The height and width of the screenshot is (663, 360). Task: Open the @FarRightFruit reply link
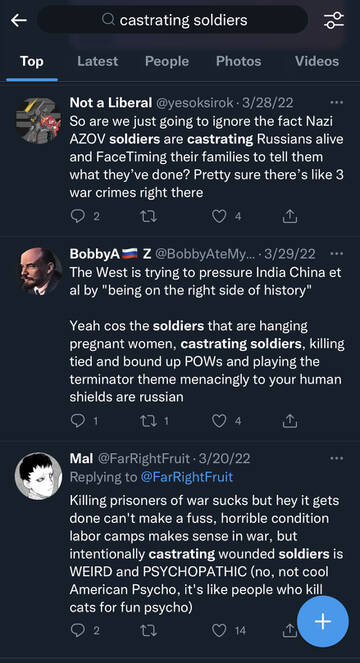click(187, 477)
